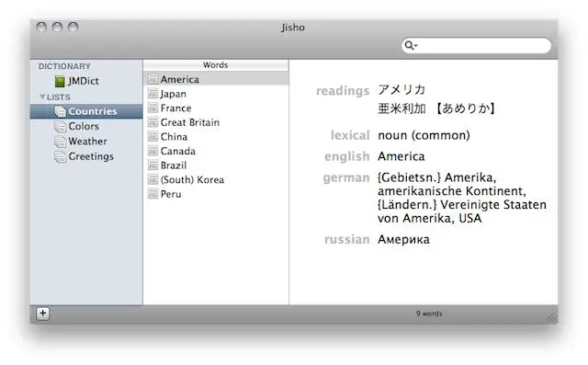Screen dimensions: 588x365
Task: Click the katakana reading アメリカ
Action: [x=401, y=90]
